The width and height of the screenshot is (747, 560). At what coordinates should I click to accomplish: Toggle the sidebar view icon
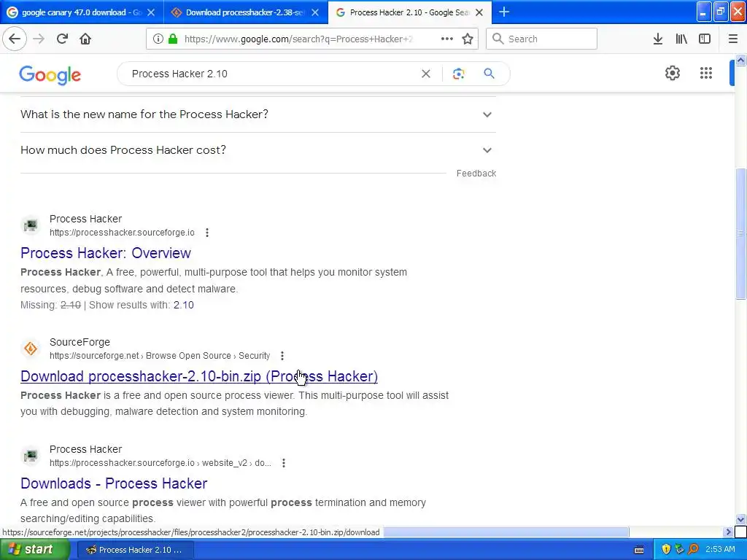[705, 39]
